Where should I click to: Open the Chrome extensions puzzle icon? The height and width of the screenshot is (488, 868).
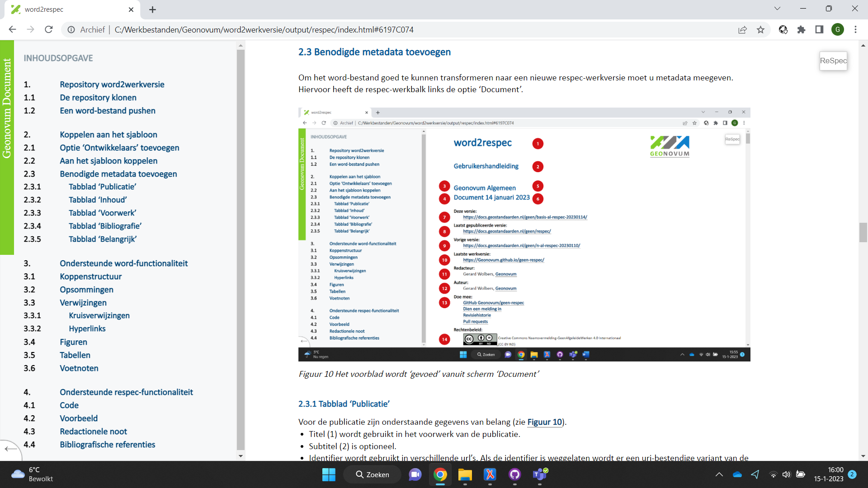(x=801, y=30)
